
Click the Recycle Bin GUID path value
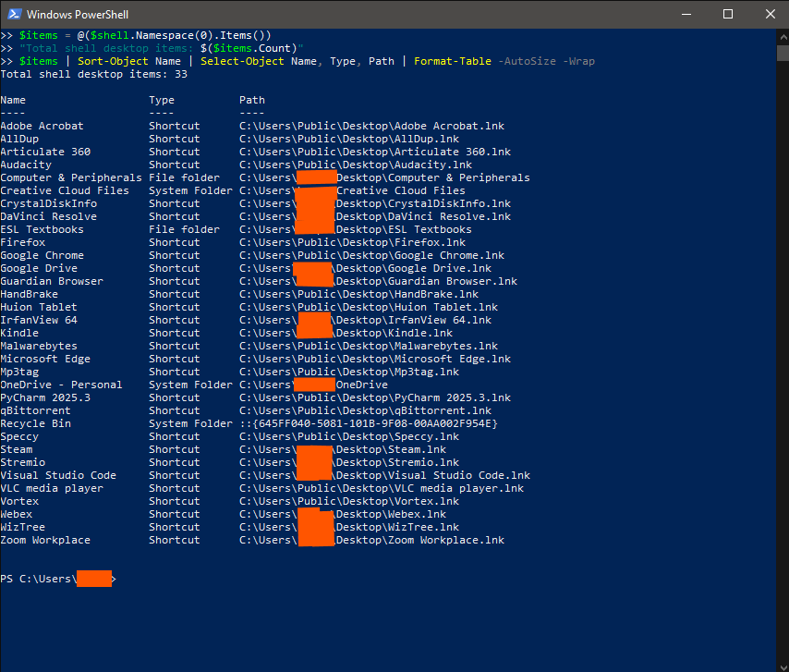(x=369, y=424)
